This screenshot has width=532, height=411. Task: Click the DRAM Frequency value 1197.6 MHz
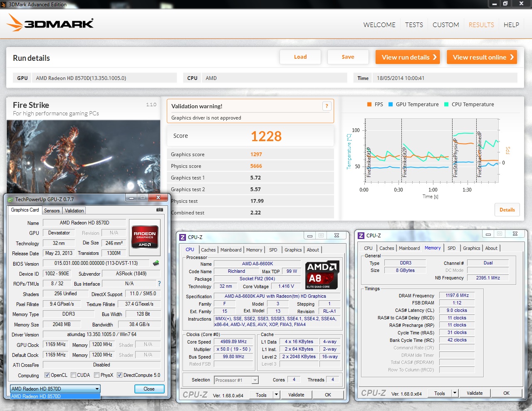457,295
